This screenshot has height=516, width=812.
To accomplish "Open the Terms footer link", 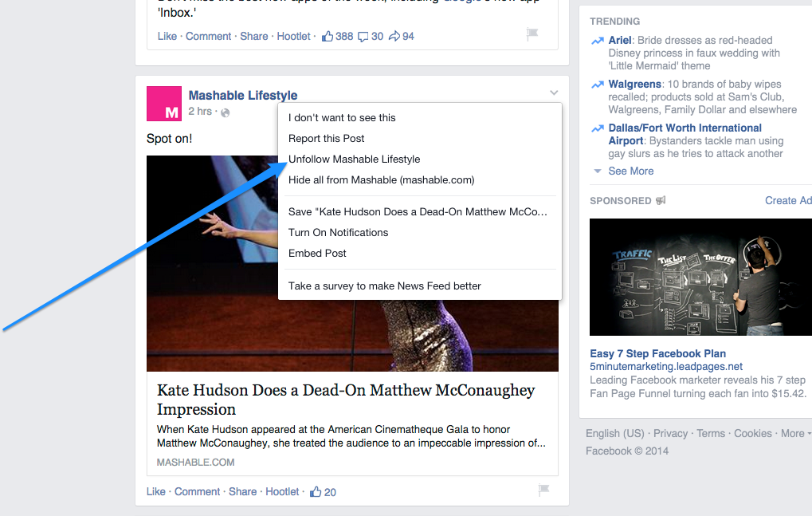I will click(711, 434).
